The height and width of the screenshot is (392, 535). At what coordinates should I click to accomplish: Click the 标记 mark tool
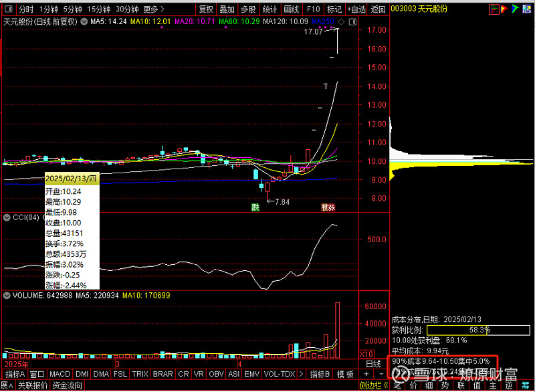tap(334, 9)
